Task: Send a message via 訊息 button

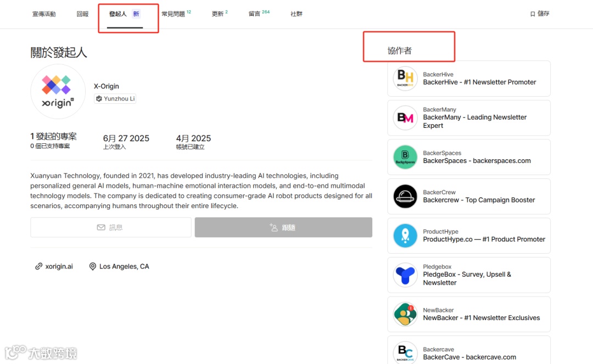Action: (111, 227)
